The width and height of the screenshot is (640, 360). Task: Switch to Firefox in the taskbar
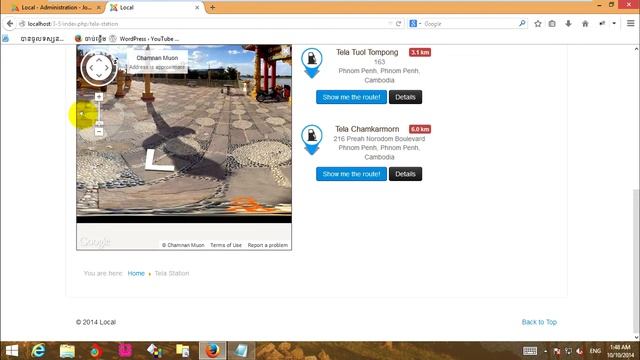[x=212, y=351]
